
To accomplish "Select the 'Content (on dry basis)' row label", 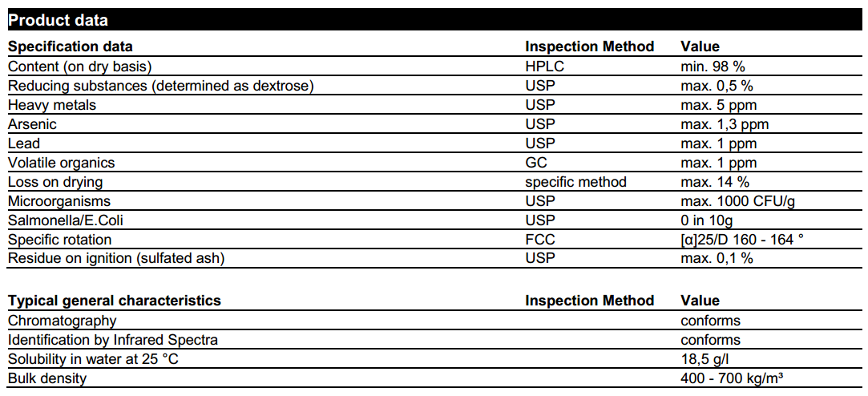I will (80, 67).
